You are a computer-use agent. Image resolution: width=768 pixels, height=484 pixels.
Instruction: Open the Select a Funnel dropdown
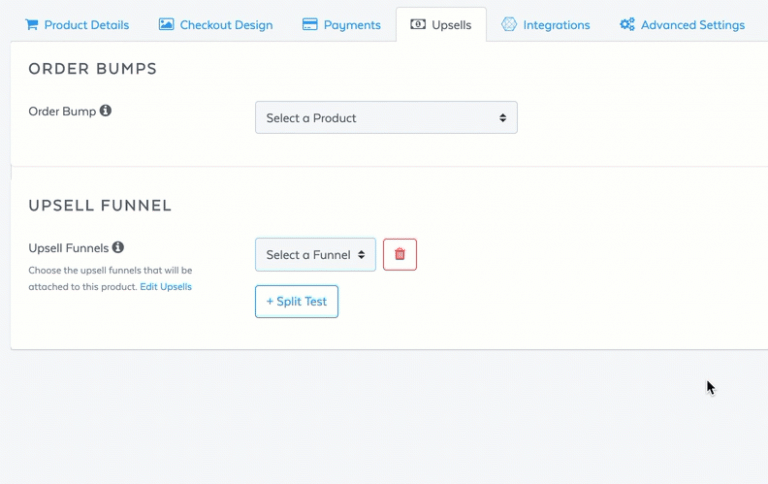[315, 255]
